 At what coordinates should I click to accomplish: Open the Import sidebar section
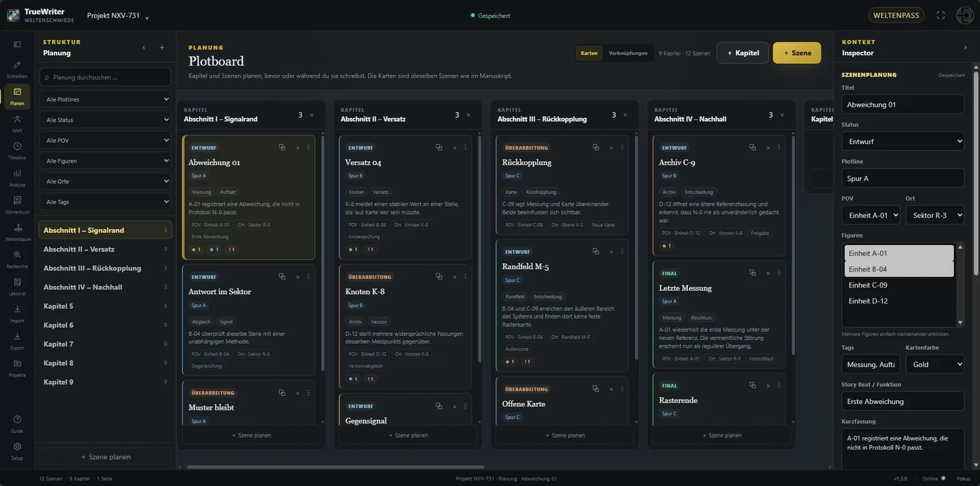(x=17, y=314)
